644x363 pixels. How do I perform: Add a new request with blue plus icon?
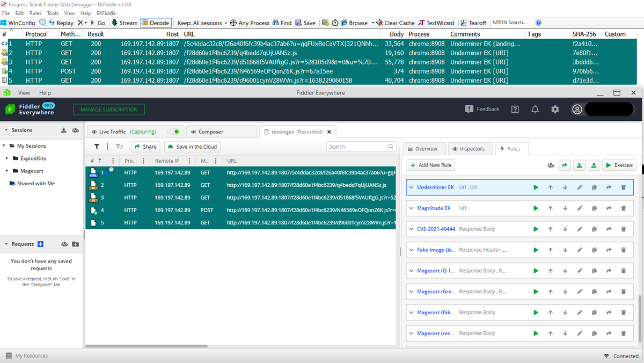(x=40, y=244)
